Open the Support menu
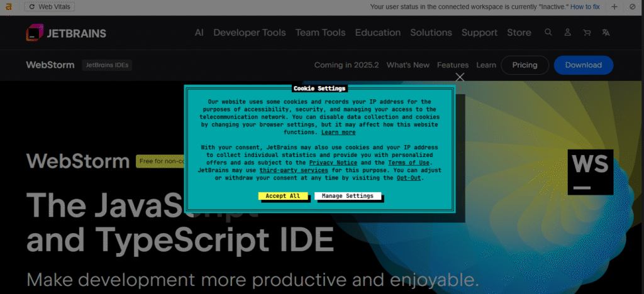Screen dimensions: 644x294 pyautogui.click(x=479, y=33)
